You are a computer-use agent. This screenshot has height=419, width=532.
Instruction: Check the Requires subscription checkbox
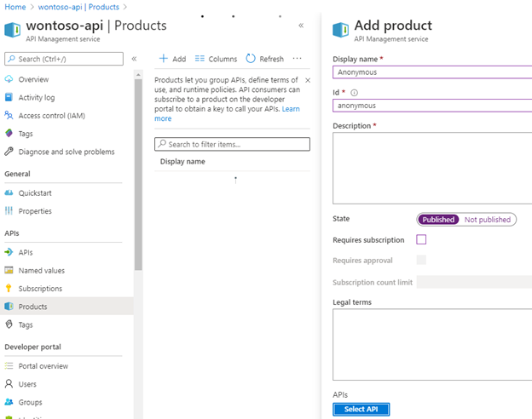(421, 239)
